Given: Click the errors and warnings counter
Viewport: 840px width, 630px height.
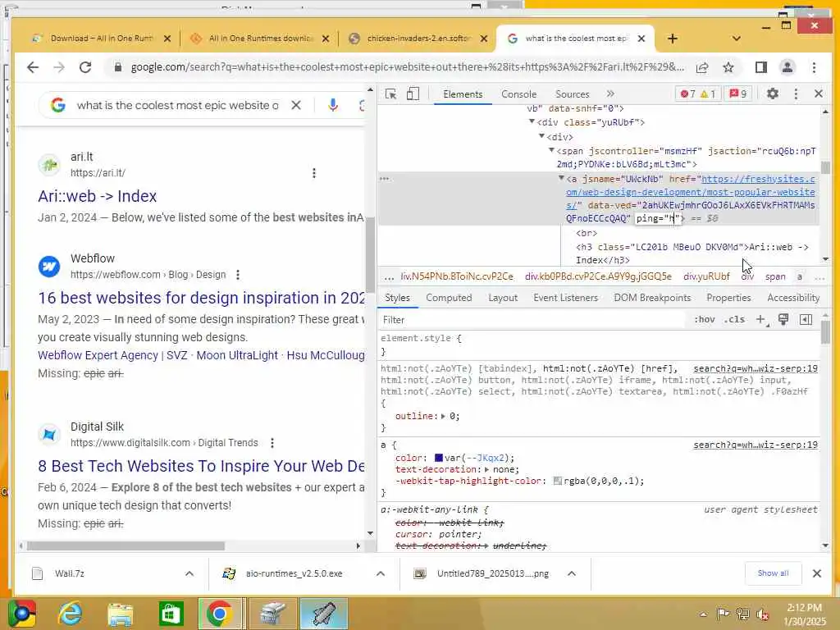Looking at the screenshot, I should click(x=697, y=94).
